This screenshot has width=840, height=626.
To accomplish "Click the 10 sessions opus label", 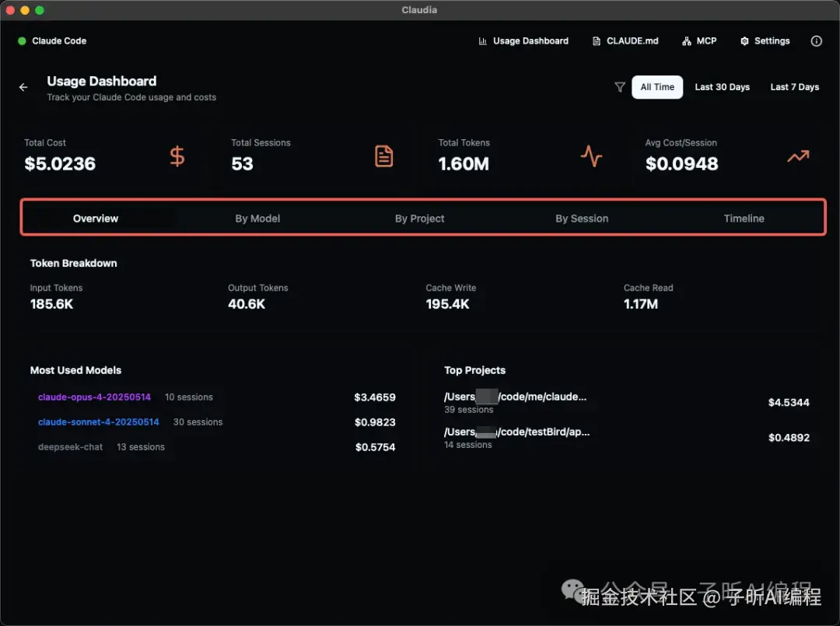I will pos(188,397).
